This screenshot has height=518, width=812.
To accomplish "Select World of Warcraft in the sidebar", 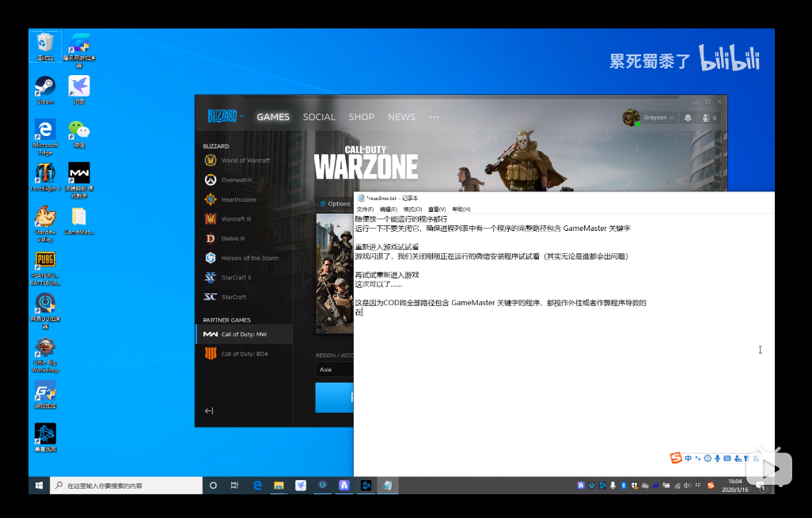I will click(245, 161).
